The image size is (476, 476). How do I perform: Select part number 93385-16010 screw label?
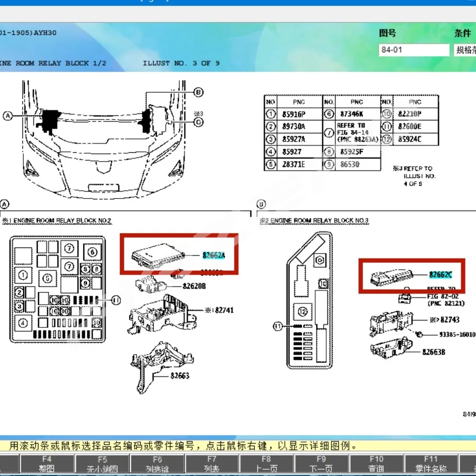[457, 334]
